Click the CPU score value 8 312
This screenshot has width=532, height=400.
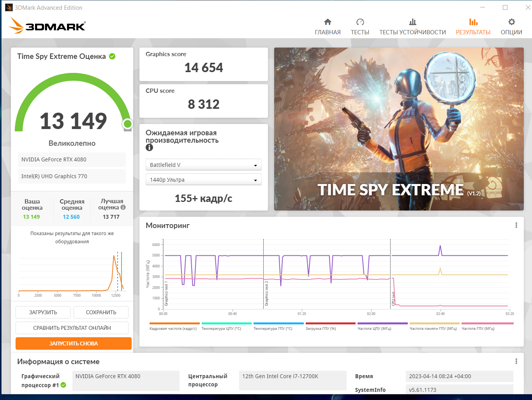204,104
